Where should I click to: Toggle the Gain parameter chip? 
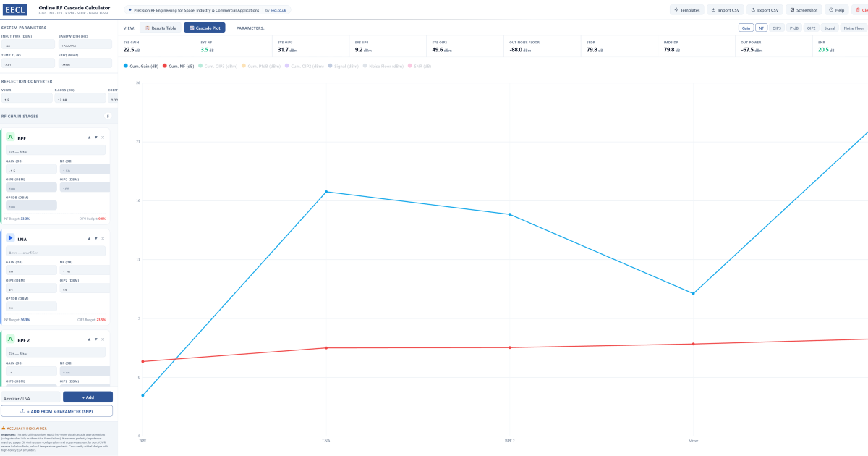[x=746, y=28]
